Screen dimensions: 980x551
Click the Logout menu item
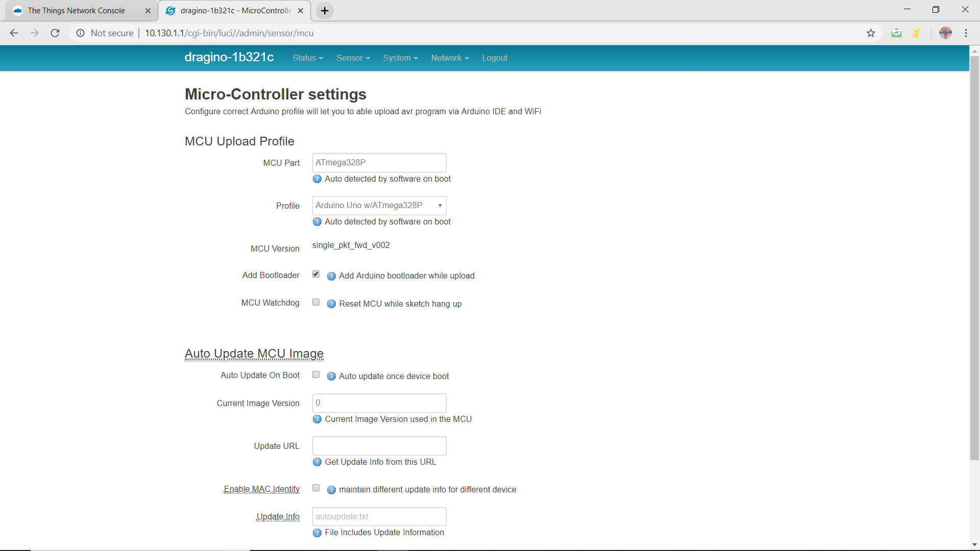pos(495,58)
